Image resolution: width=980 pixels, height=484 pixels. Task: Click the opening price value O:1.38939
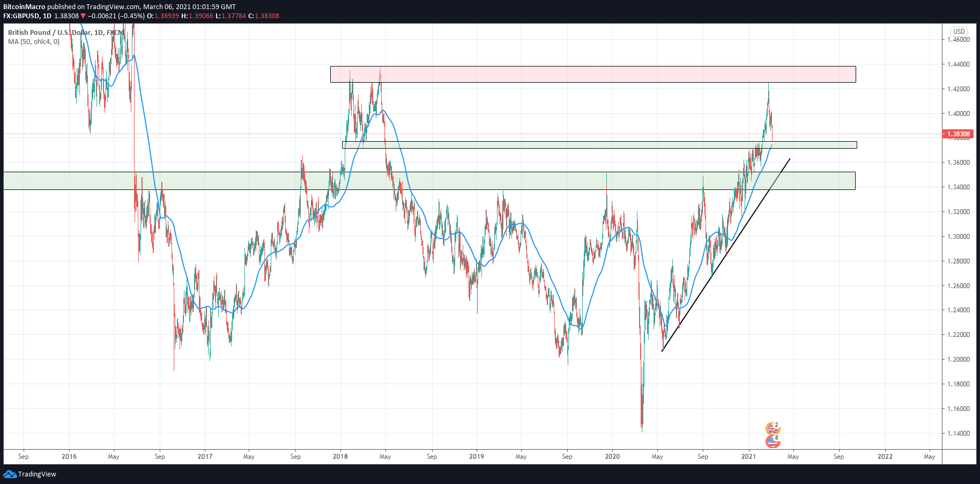tap(163, 16)
